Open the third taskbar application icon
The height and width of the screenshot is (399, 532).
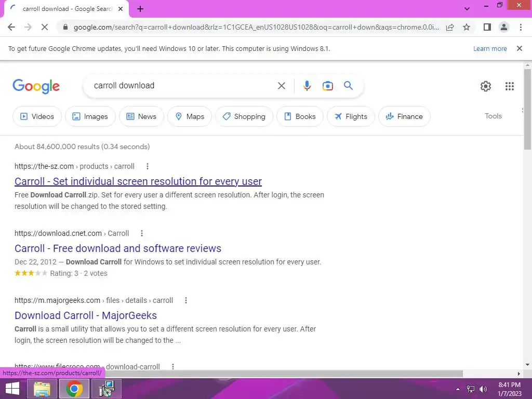tap(107, 389)
